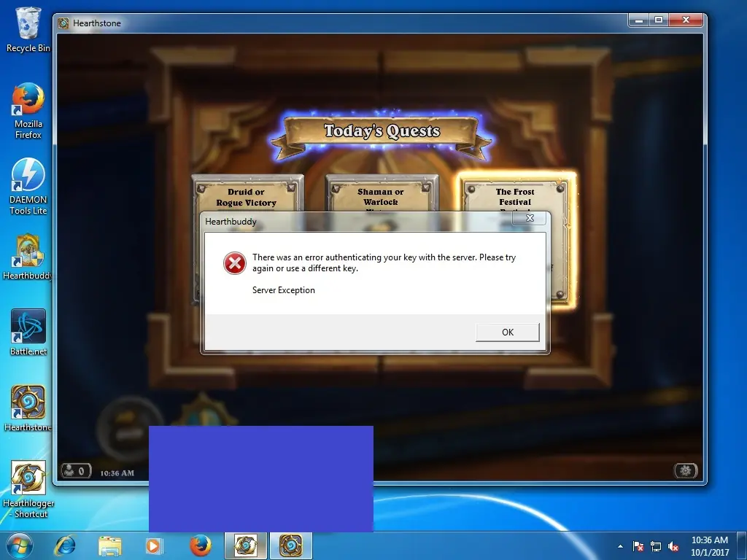Screen dimensions: 747x560
Task: Select the Hearthlogger Shortcut desktop icon
Action: pos(28,489)
